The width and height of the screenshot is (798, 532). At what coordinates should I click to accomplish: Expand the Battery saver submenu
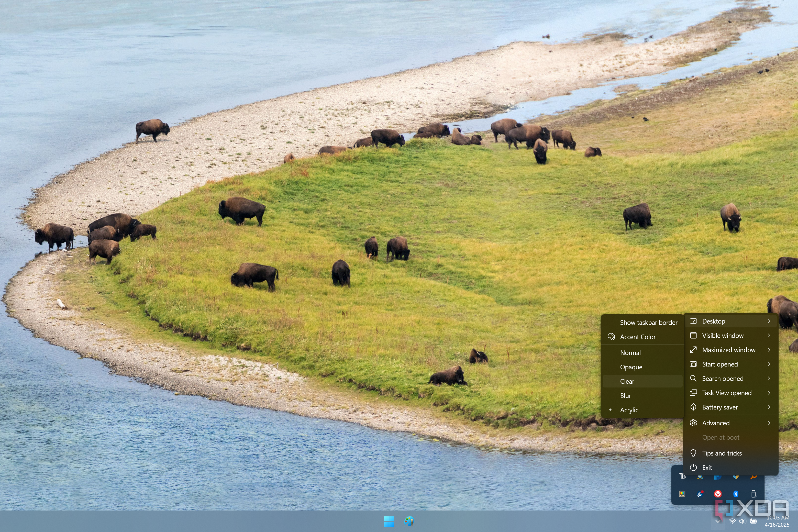(731, 407)
